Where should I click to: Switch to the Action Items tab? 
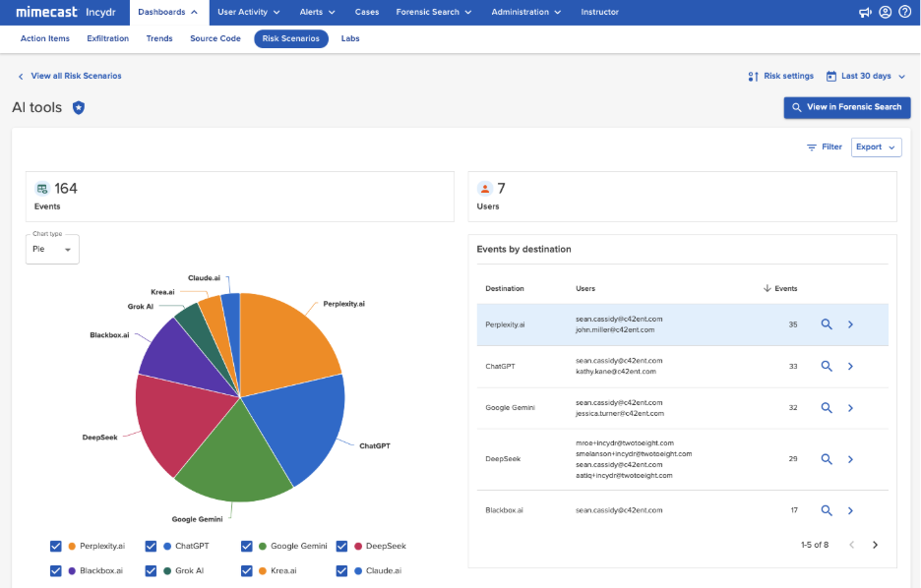[x=44, y=38]
